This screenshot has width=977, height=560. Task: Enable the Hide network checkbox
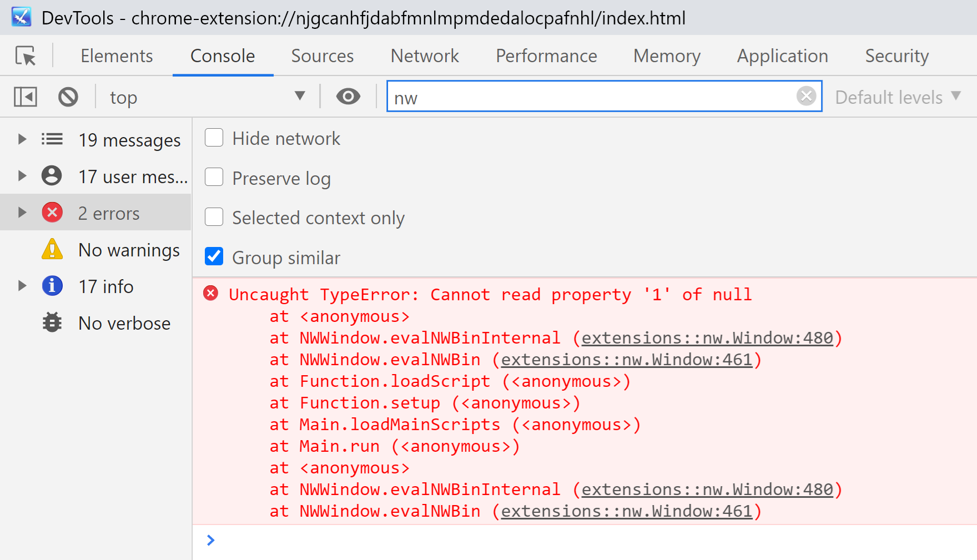214,138
